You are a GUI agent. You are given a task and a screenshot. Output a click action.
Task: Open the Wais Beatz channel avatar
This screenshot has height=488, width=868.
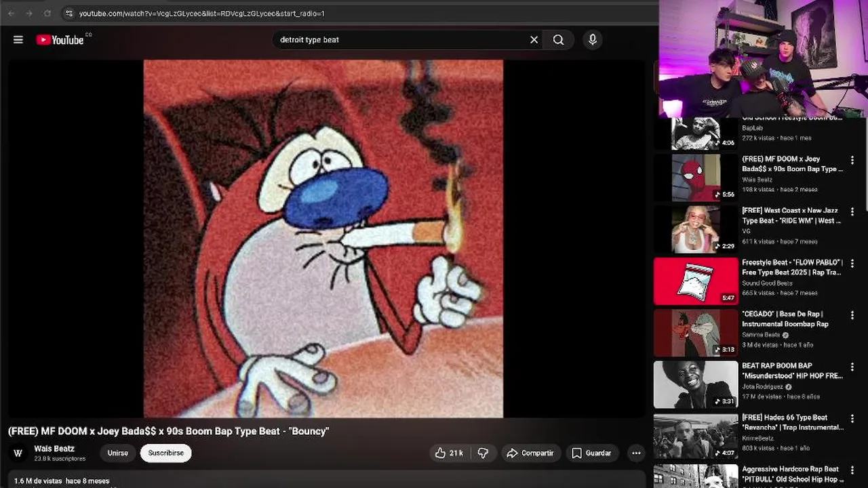coord(18,453)
